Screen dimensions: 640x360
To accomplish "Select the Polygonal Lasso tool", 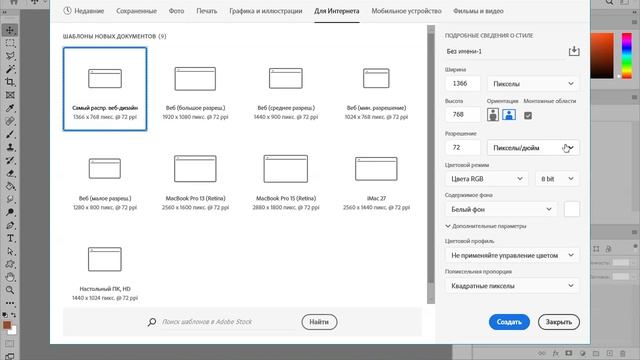I will point(10,56).
